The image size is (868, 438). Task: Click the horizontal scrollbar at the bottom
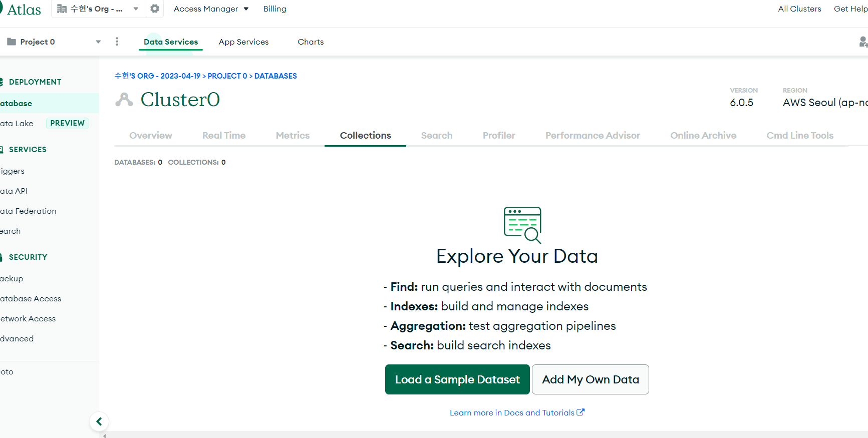point(485,435)
